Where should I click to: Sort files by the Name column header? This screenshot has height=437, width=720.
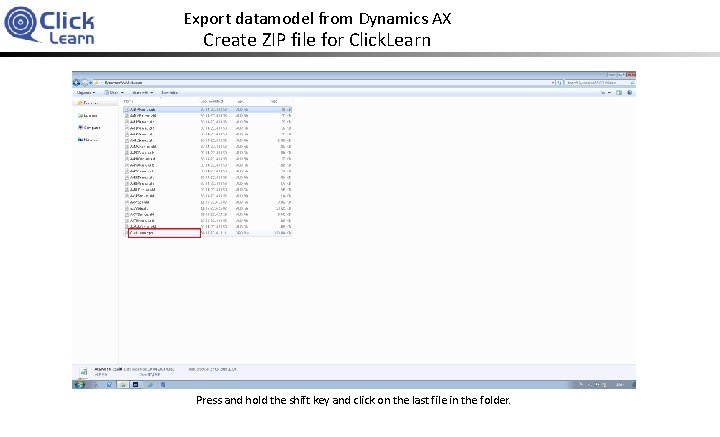(161, 101)
